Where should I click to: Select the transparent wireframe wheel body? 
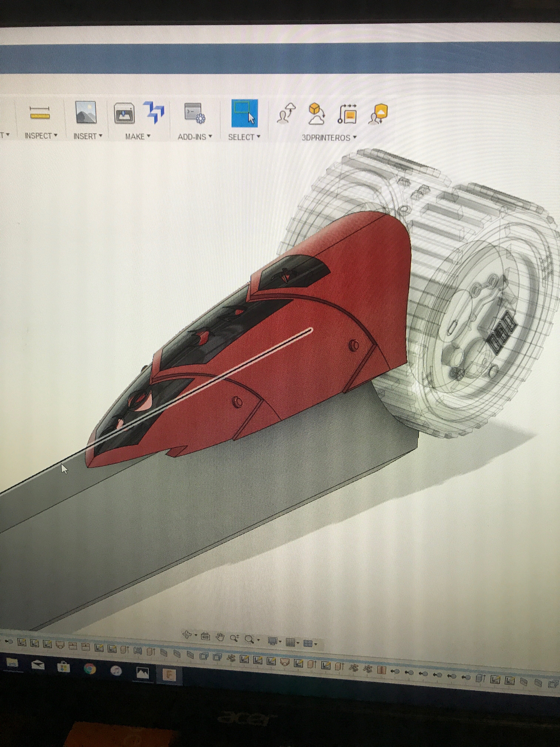(x=473, y=304)
